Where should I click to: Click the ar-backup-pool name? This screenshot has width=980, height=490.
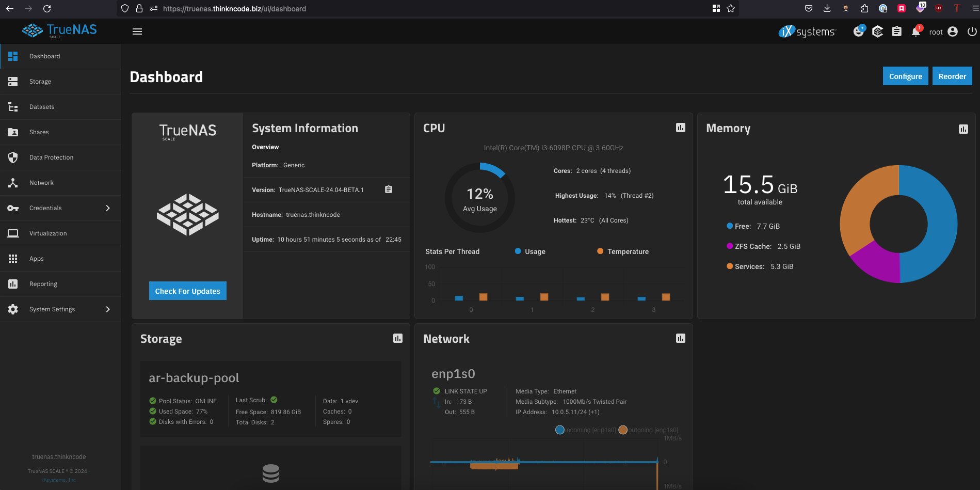coord(194,378)
